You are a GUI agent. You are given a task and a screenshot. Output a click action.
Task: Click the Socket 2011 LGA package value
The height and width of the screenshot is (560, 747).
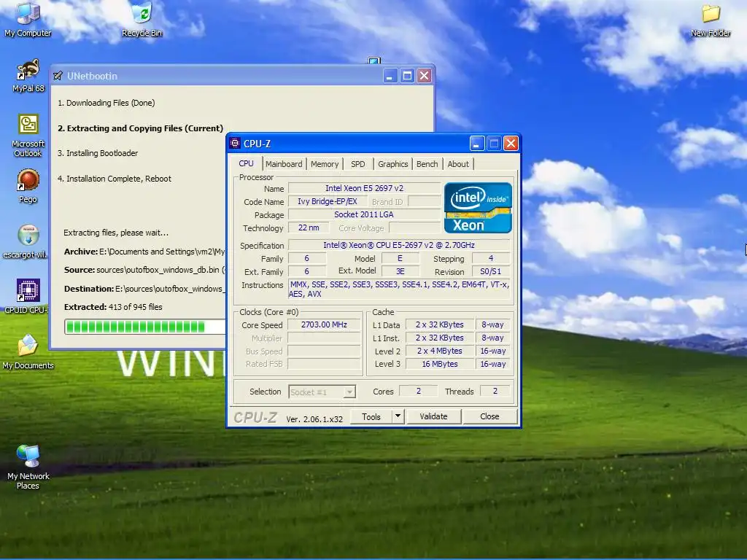pos(364,215)
